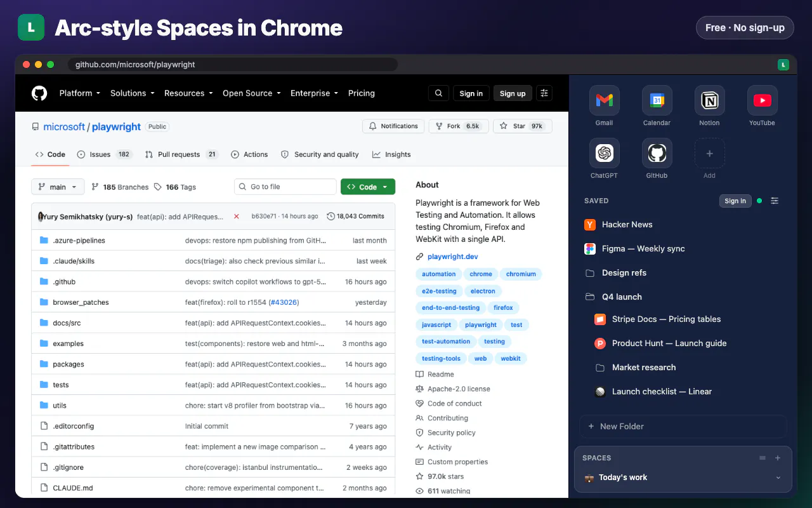This screenshot has height=508, width=812.
Task: Open the ChatGPT shortcut tile
Action: point(604,153)
